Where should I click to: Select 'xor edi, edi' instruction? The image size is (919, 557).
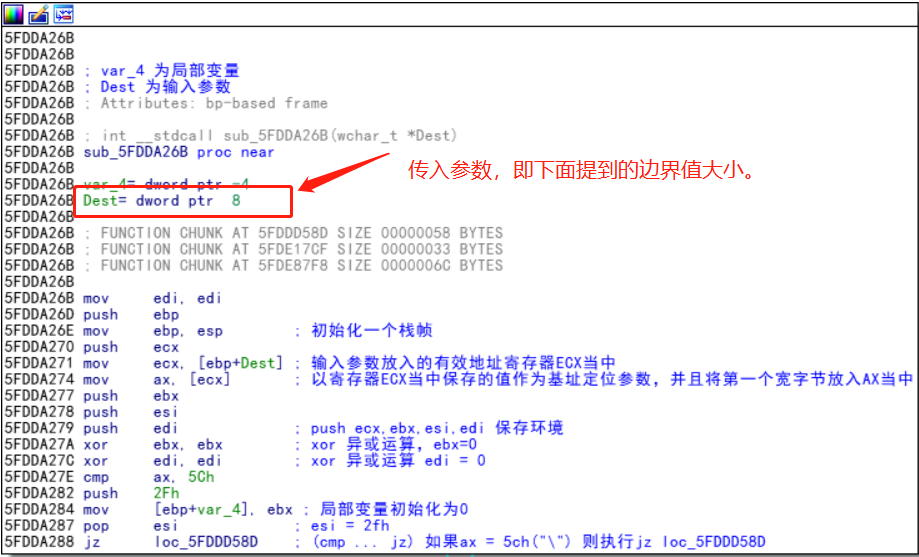pos(152,461)
